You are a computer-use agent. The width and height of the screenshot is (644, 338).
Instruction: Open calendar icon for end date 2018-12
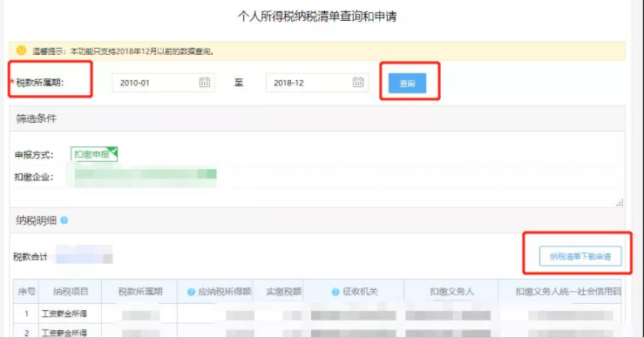(x=358, y=82)
